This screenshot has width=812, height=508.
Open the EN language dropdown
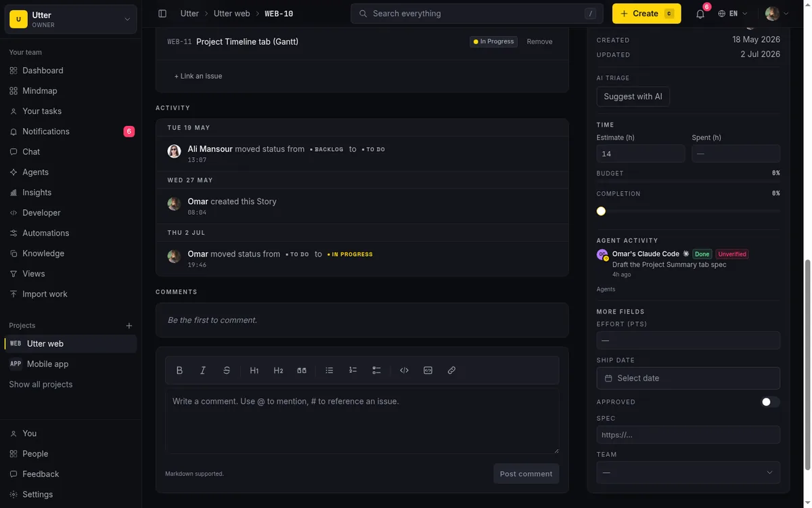[x=733, y=14]
